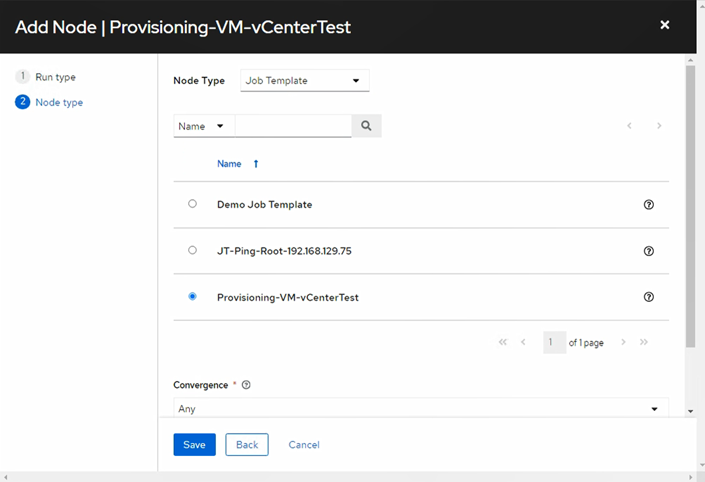This screenshot has width=705, height=482.
Task: Click the search magnifier icon button
Action: coord(366,126)
